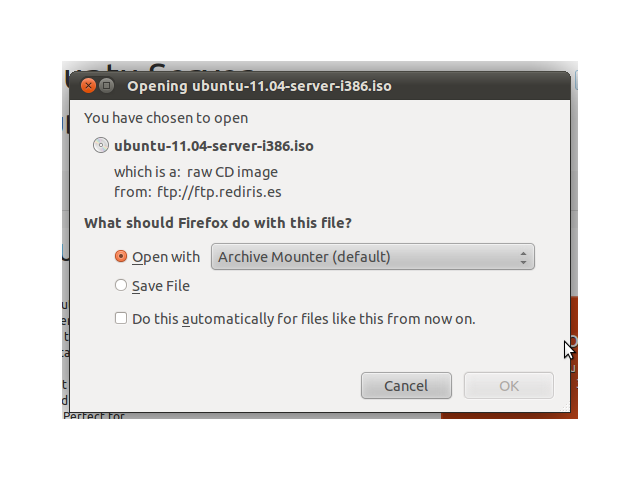Image resolution: width=640 pixels, height=480 pixels.
Task: Click the Save File label text
Action: (x=161, y=286)
